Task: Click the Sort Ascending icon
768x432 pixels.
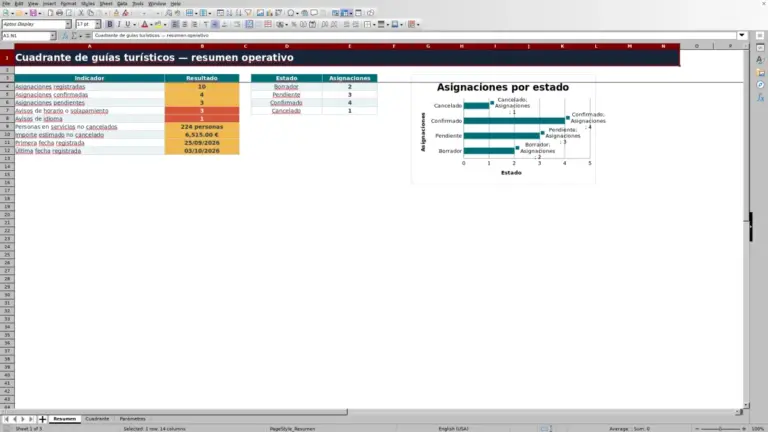Action: click(229, 13)
